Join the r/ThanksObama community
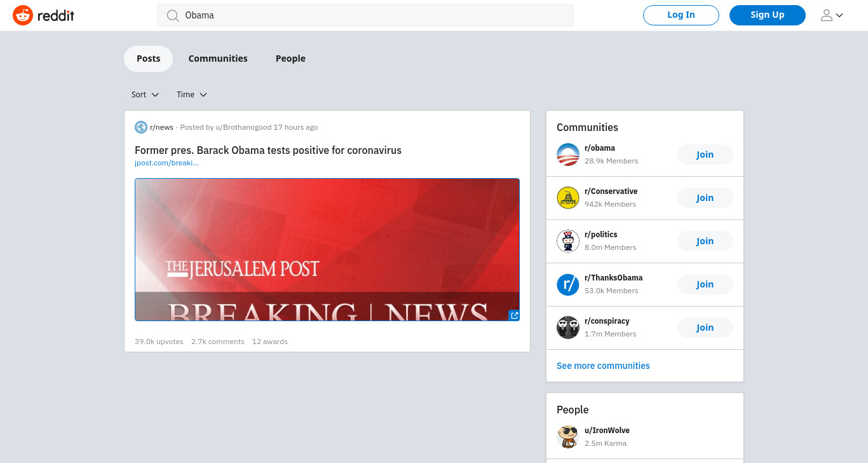This screenshot has width=868, height=463. [705, 284]
